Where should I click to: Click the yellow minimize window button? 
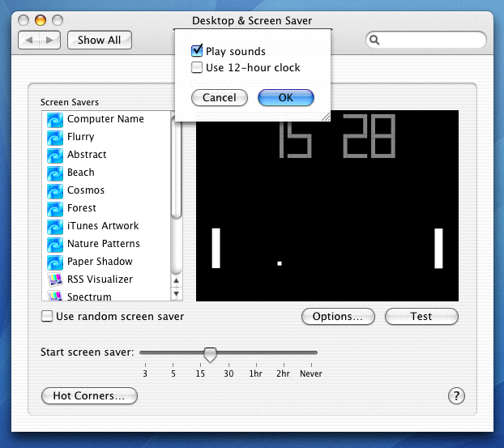[41, 20]
